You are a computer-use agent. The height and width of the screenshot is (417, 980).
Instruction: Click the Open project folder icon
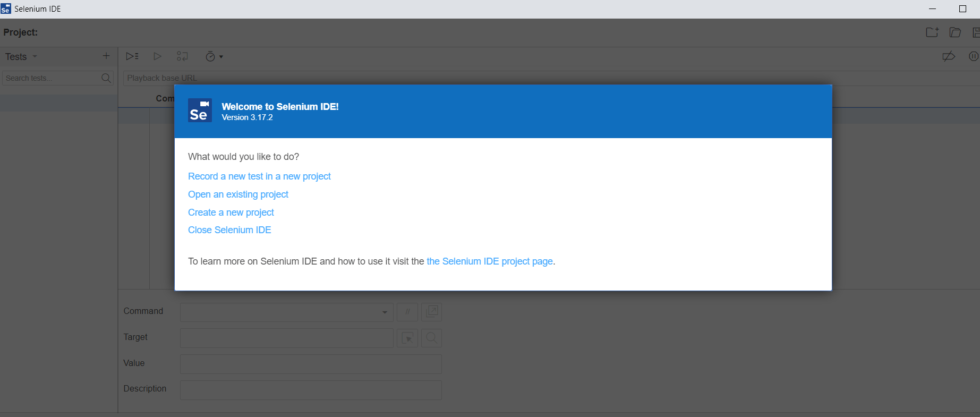(955, 32)
